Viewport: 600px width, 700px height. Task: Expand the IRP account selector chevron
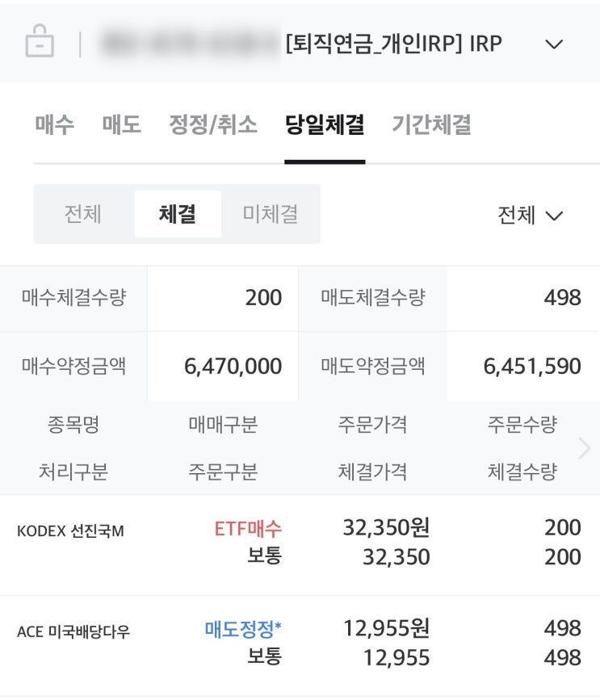[554, 44]
